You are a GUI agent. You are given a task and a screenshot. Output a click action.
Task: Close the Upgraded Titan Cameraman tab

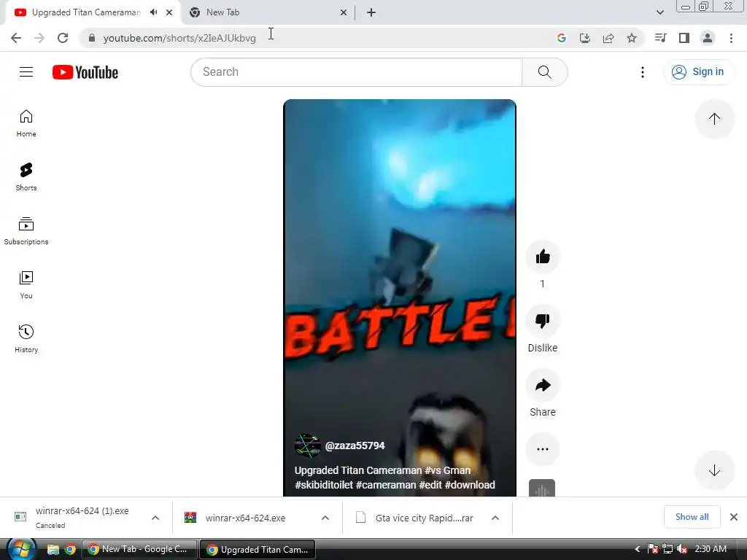[169, 12]
